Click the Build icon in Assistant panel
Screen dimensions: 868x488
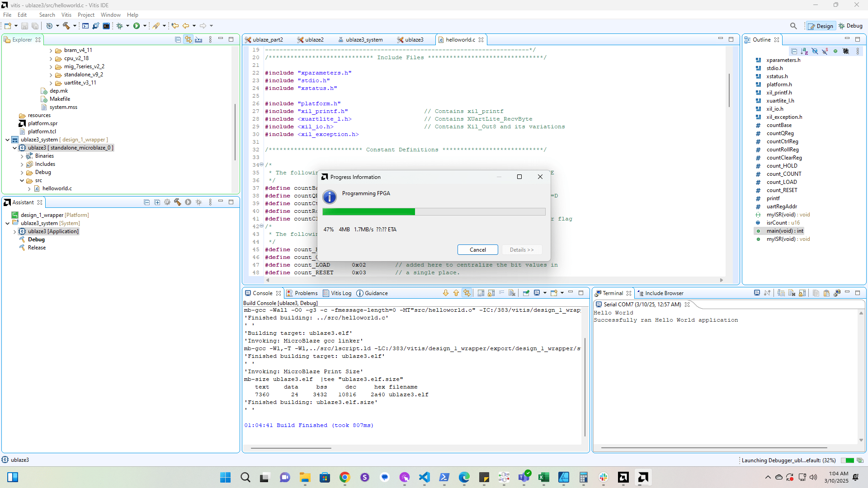click(177, 202)
